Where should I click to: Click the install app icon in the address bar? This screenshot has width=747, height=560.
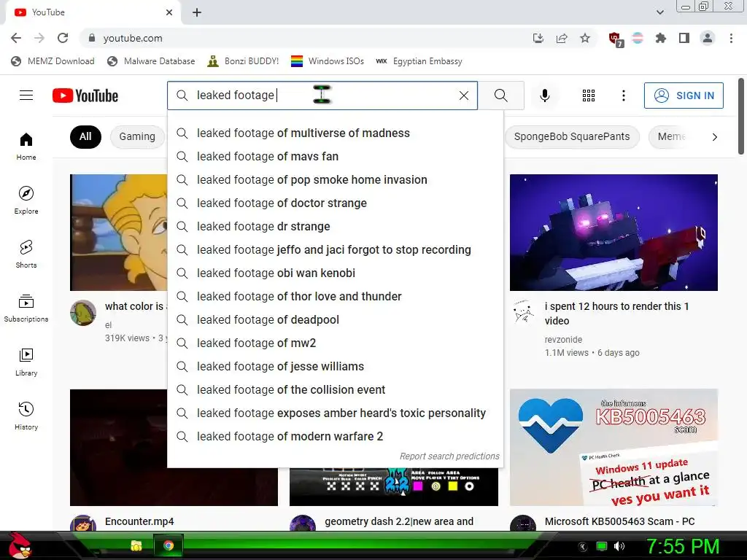(538, 38)
